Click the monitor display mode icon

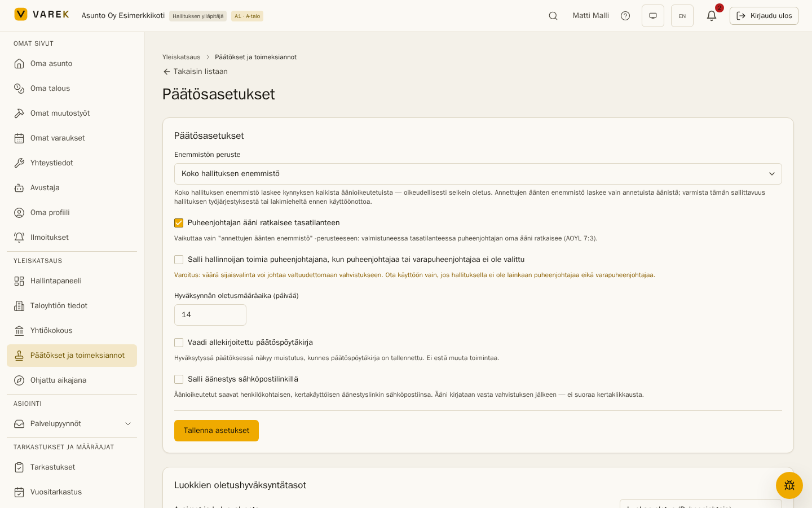653,16
